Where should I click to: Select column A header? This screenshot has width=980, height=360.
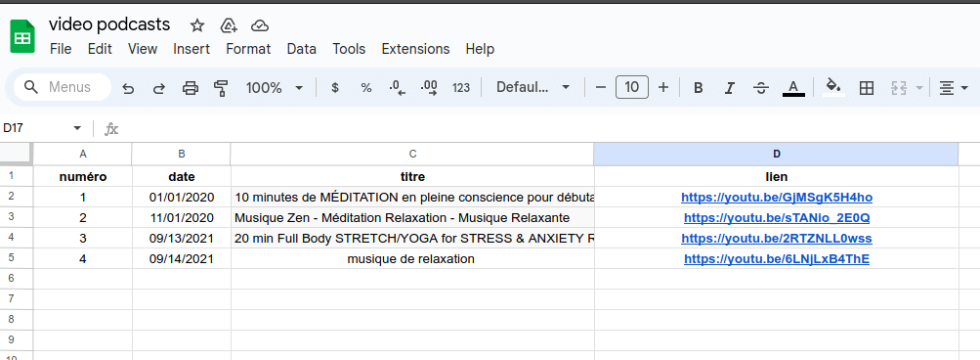point(82,154)
